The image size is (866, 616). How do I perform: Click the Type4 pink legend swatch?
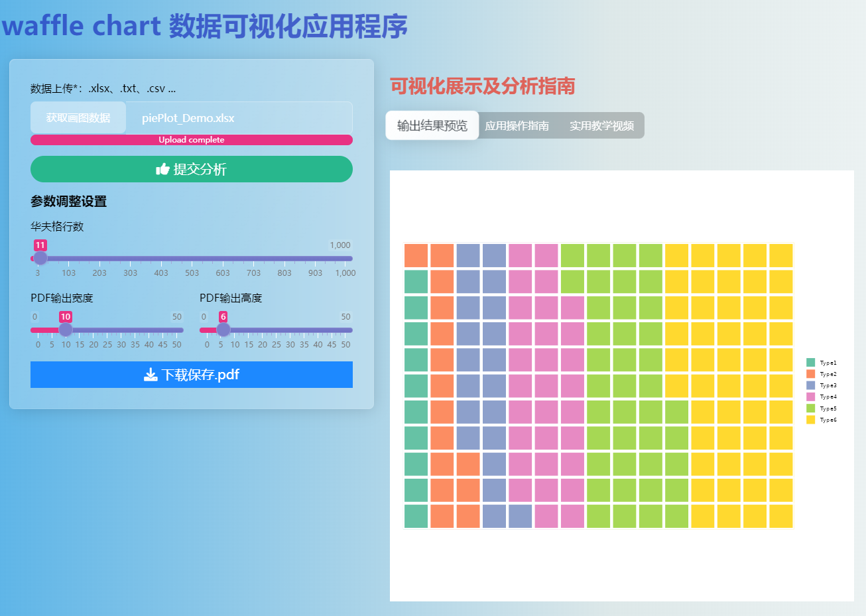[x=810, y=397]
